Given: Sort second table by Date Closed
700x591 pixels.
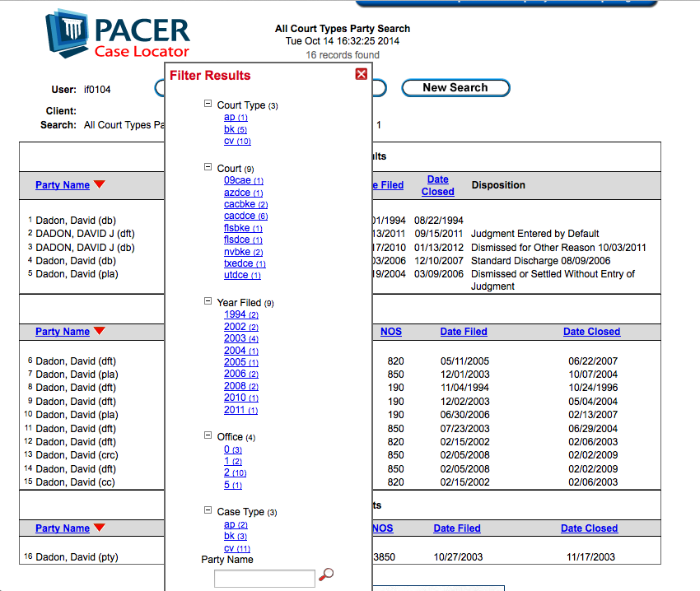Looking at the screenshot, I should [x=591, y=331].
